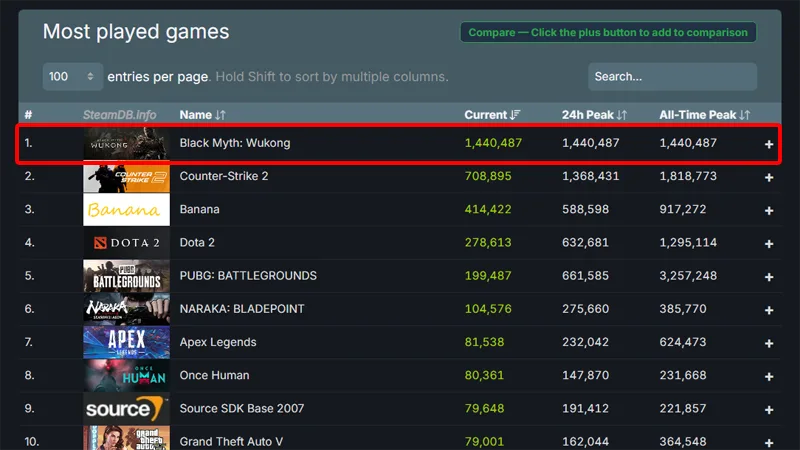Open Grand Theft Auto V name link
The image size is (800, 450).
(231, 441)
